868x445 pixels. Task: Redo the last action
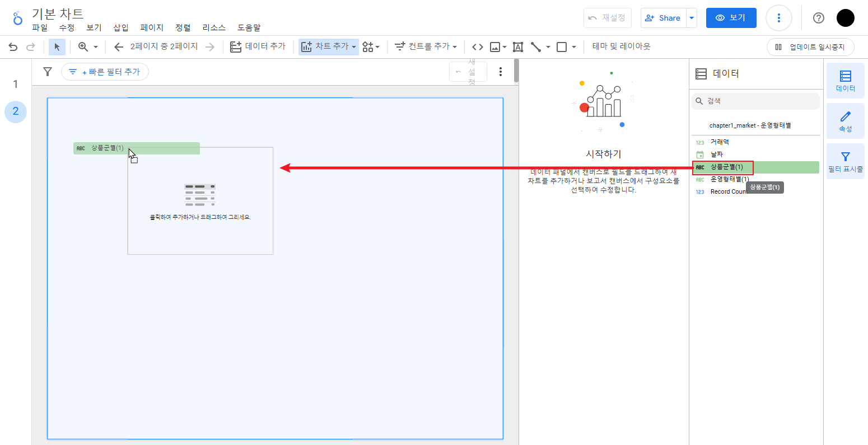[x=31, y=47]
